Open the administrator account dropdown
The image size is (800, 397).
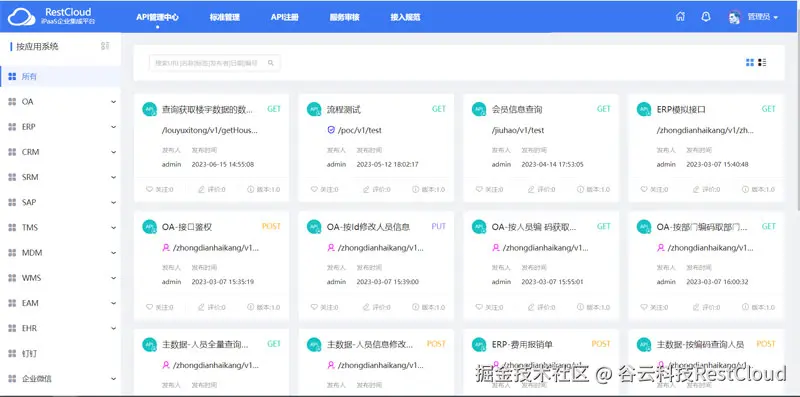coord(754,17)
